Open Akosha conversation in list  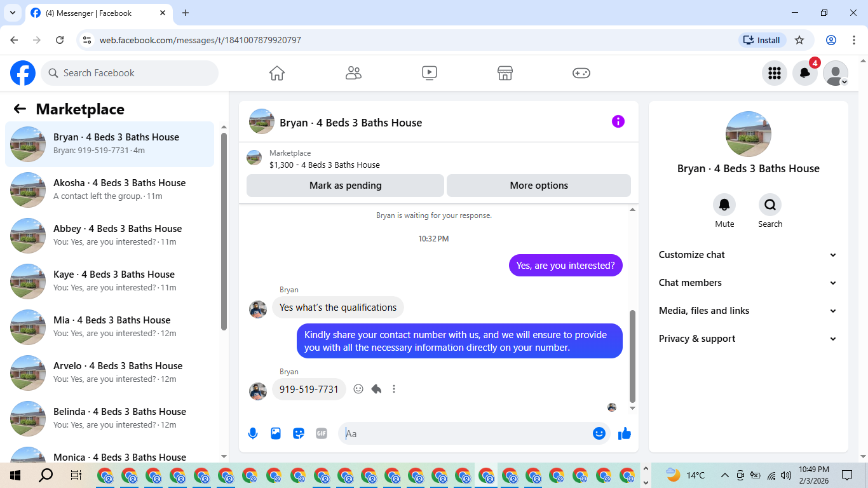(x=110, y=190)
